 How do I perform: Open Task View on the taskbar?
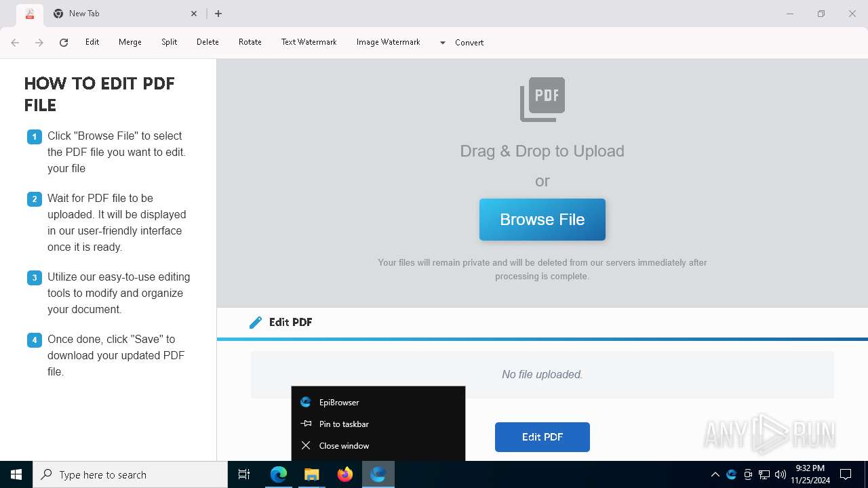click(x=244, y=474)
